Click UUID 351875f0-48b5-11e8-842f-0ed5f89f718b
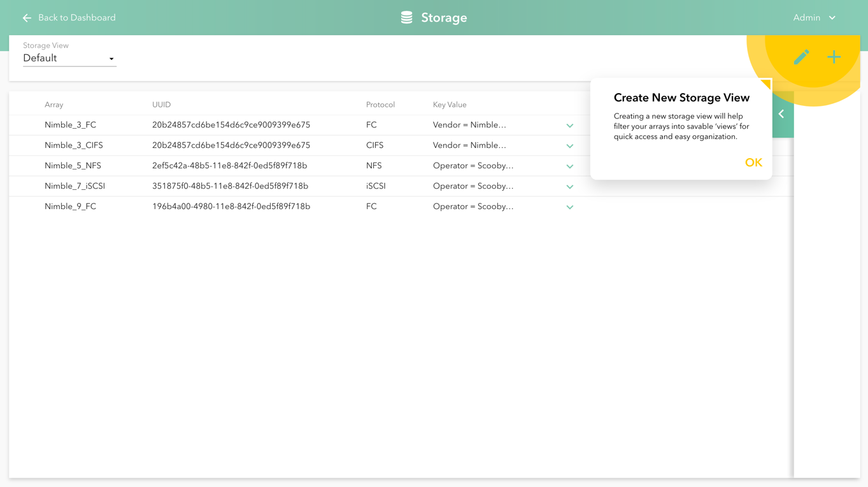The width and height of the screenshot is (868, 487). [x=230, y=186]
